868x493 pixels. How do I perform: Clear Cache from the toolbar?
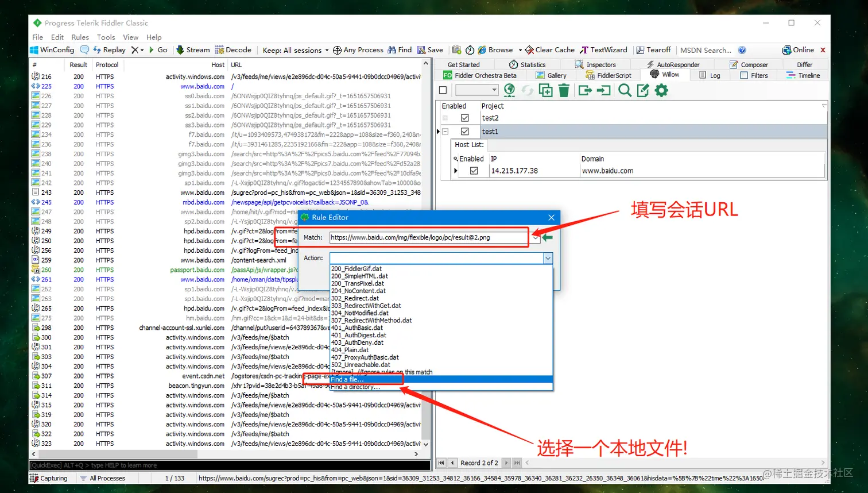(x=550, y=50)
